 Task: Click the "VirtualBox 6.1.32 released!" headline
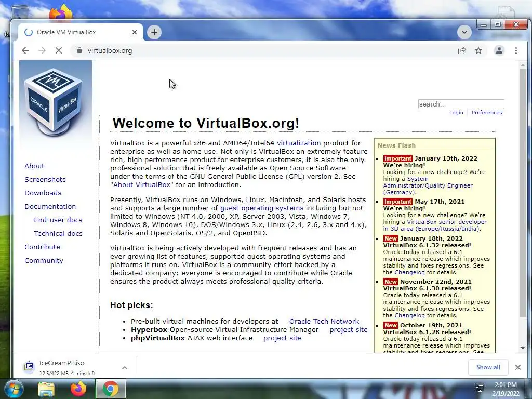[x=427, y=245]
